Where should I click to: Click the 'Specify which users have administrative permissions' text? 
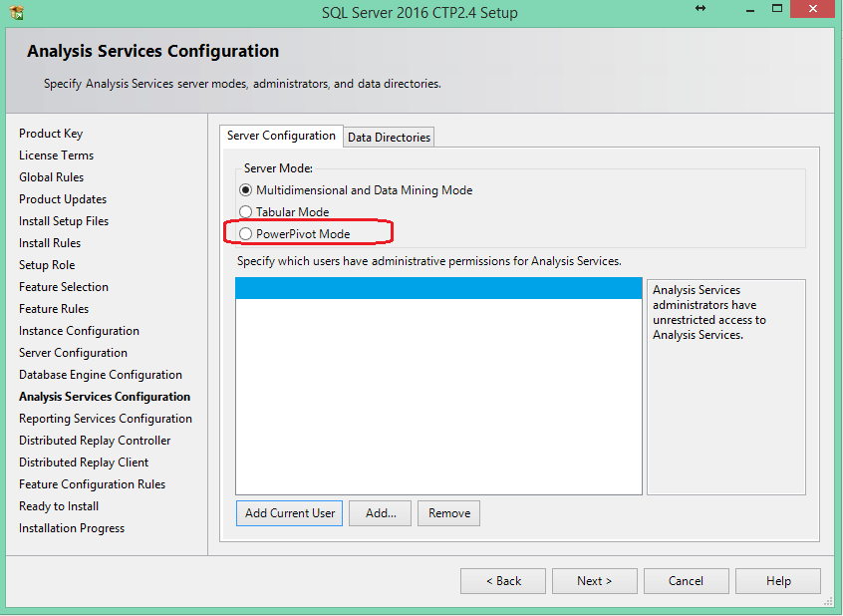point(429,261)
